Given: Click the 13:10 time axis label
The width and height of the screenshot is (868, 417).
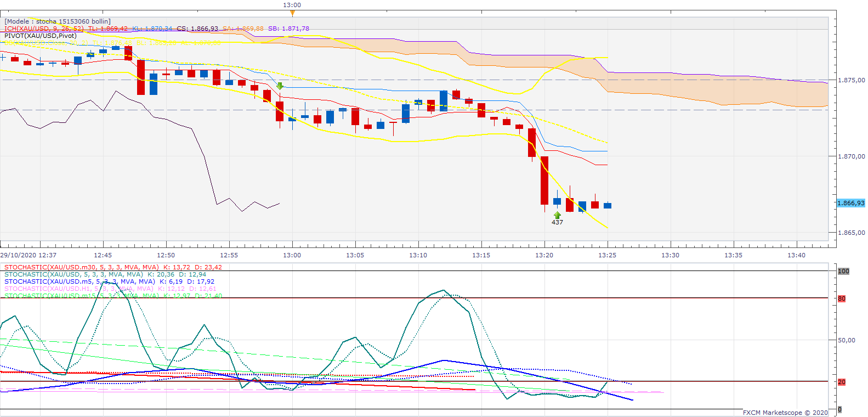Looking at the screenshot, I should pos(418,255).
